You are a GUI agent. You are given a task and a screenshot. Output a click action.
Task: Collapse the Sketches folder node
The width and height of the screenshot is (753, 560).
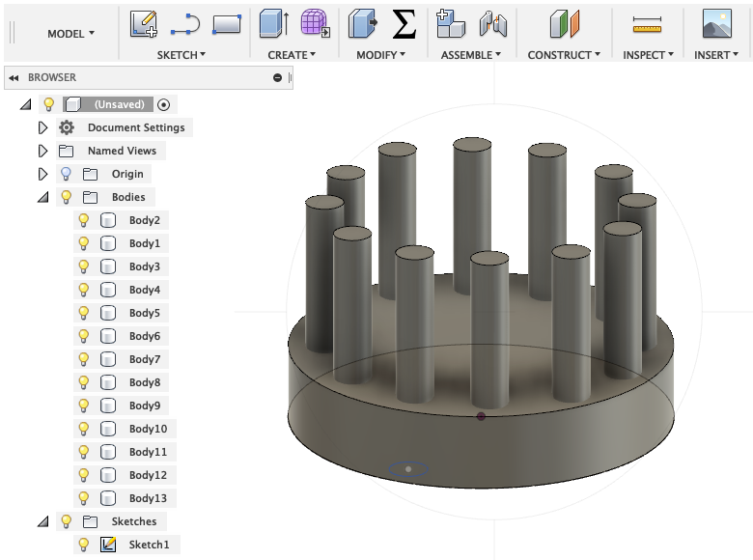click(43, 521)
